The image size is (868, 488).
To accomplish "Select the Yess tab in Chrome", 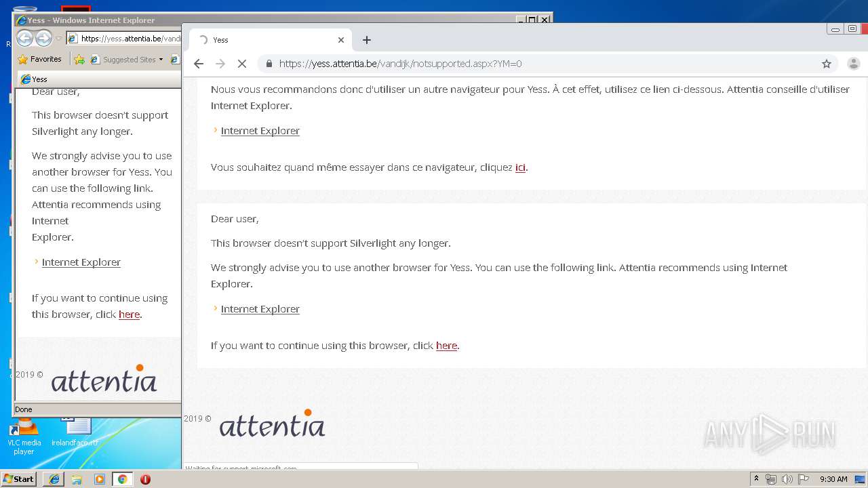I will 270,40.
